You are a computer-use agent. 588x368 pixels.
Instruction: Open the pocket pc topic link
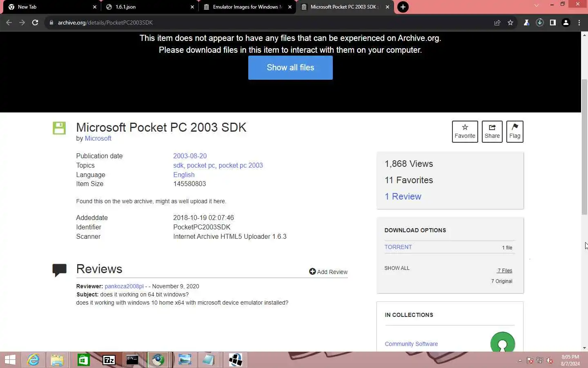pyautogui.click(x=201, y=165)
